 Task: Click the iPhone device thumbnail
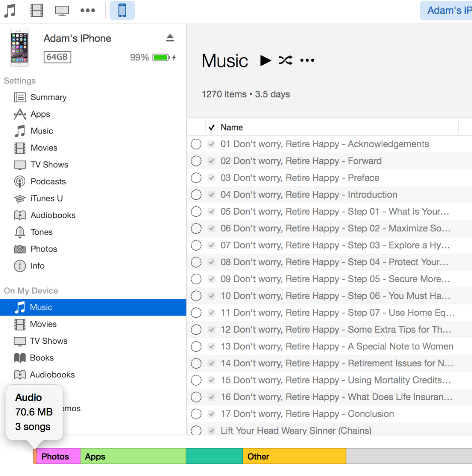tap(19, 48)
